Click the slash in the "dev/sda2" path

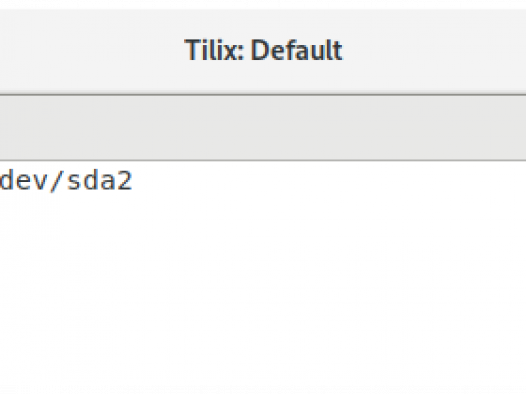[x=56, y=181]
